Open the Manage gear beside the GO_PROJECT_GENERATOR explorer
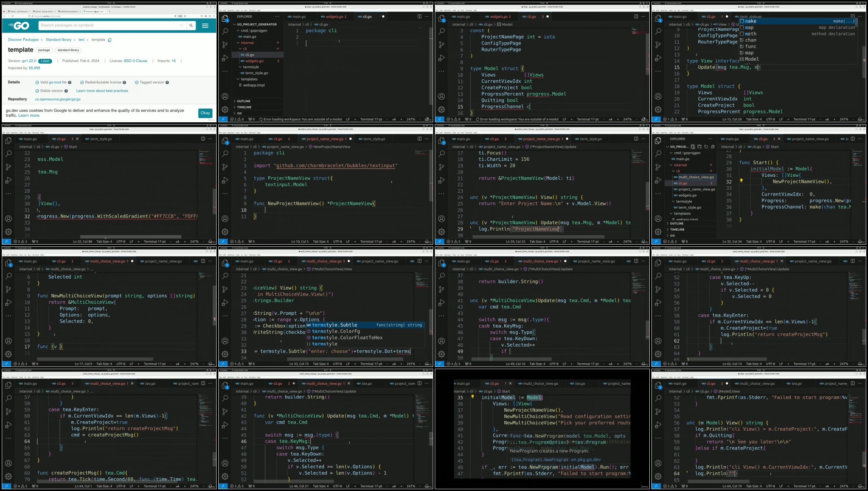The height and width of the screenshot is (491, 868). point(225,109)
